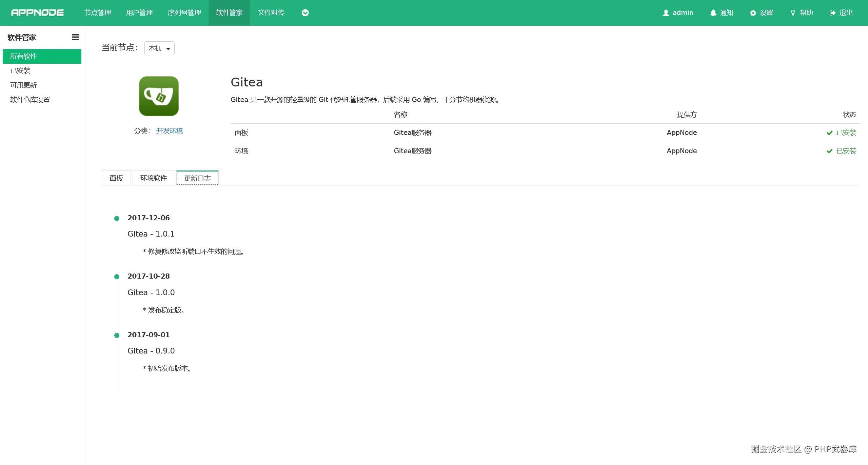Viewport: 868px width, 465px height.
Task: Click the Gitea teacup app icon
Action: [159, 96]
